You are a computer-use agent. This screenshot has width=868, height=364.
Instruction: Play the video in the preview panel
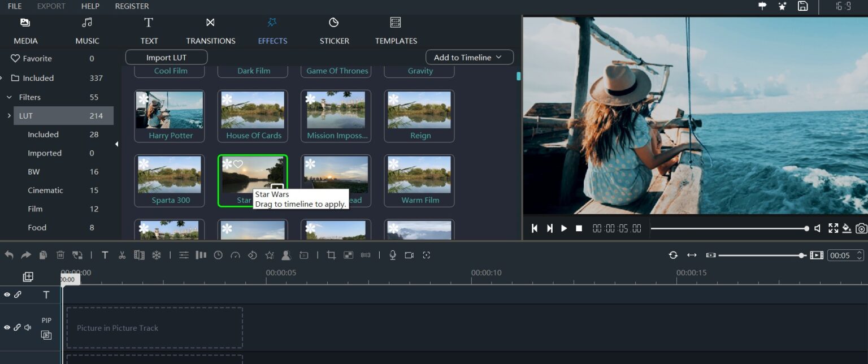(563, 228)
